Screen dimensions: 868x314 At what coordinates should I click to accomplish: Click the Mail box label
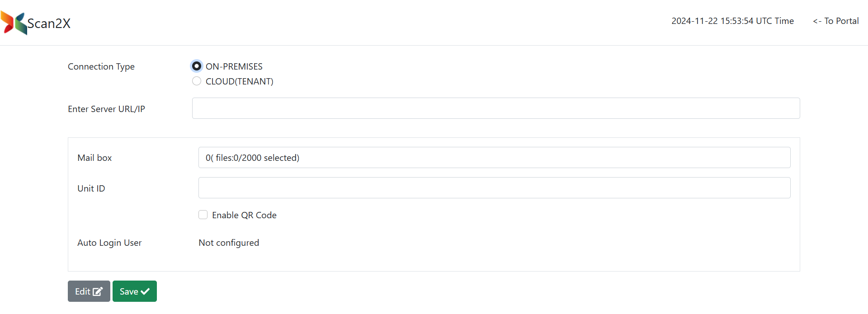[x=94, y=158]
